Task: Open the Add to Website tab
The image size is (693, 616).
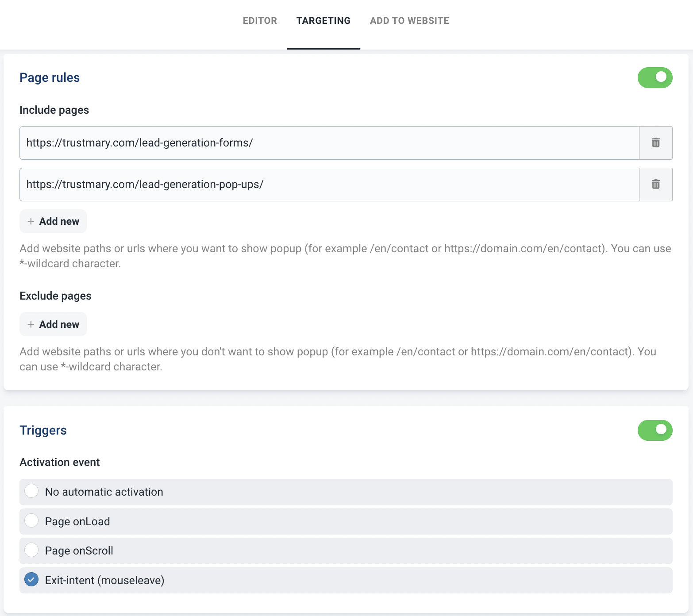Action: click(x=409, y=21)
